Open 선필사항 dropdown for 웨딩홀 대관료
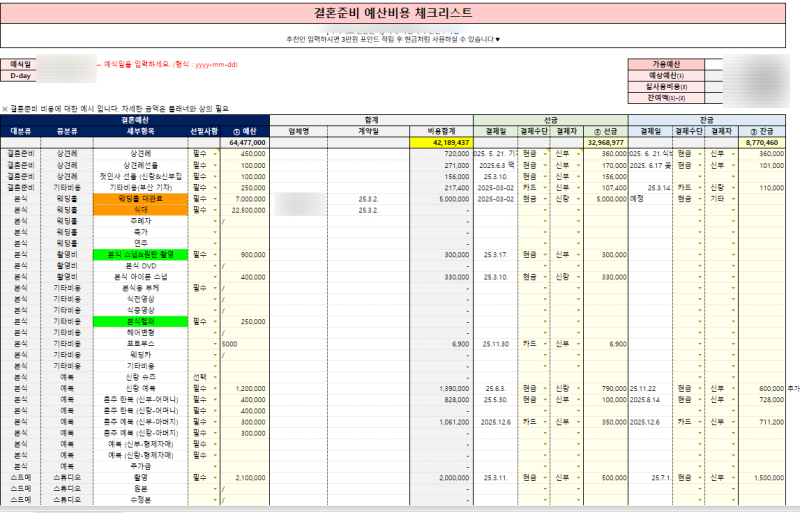 [x=215, y=199]
